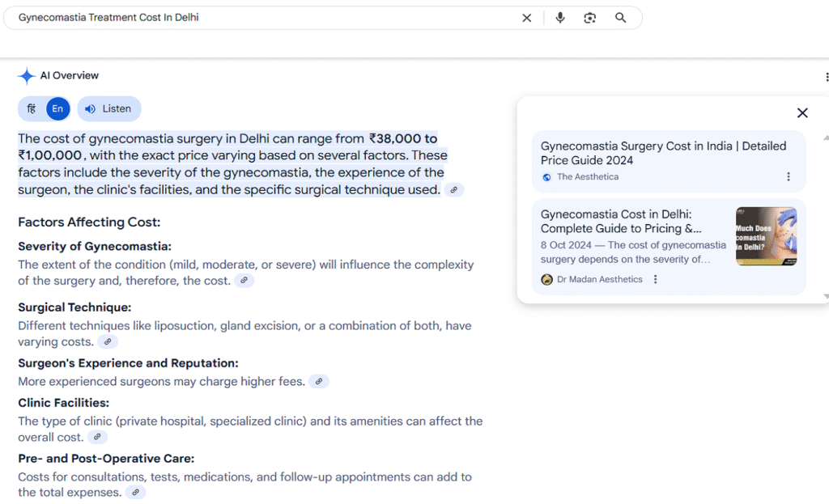Switch AI Overview language to Hindi
Screen dimensions: 829x504
(x=32, y=109)
